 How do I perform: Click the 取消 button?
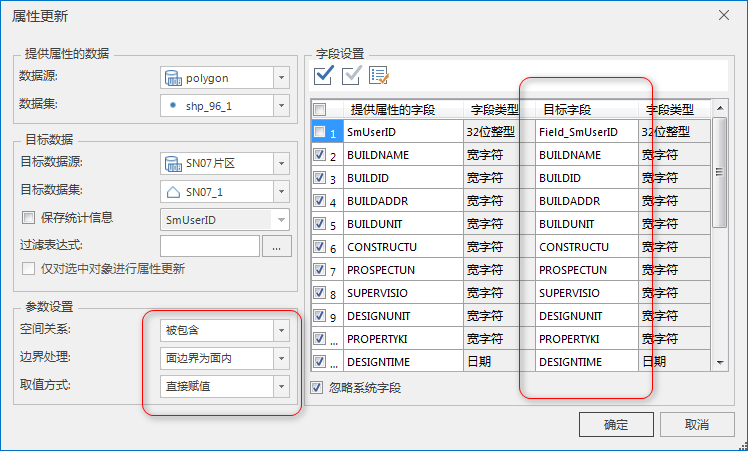697,424
